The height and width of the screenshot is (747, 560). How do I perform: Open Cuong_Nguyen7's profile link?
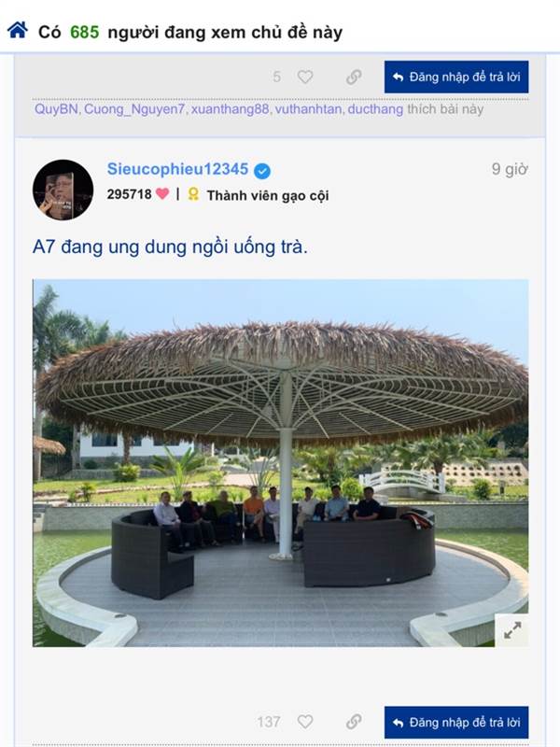click(133, 109)
